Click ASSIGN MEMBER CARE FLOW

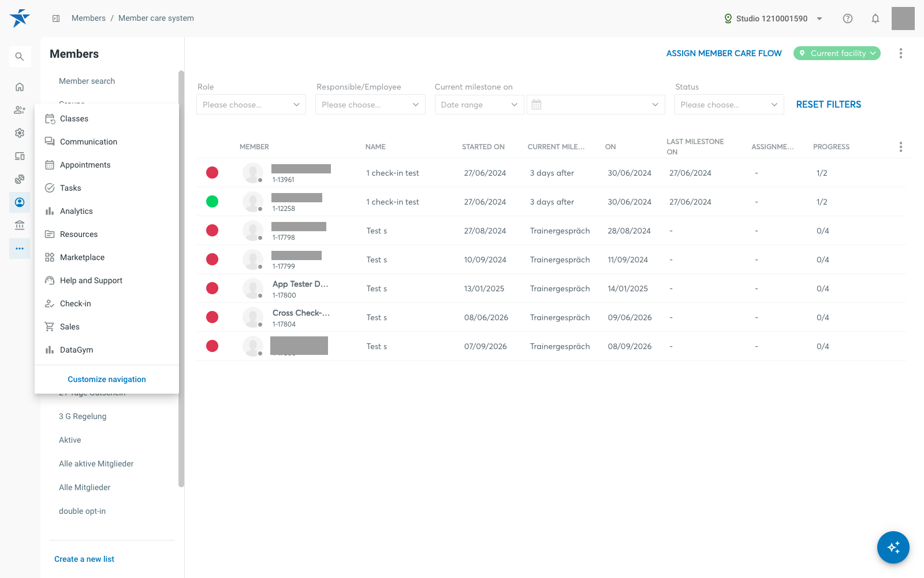[x=724, y=53]
